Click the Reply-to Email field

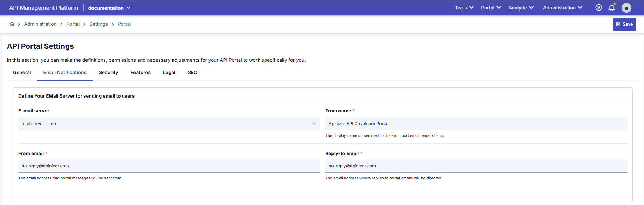(476, 166)
